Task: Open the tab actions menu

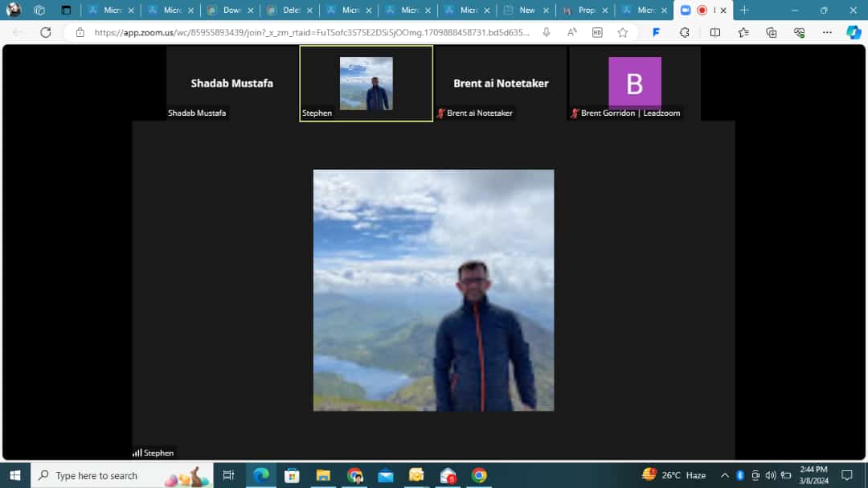Action: coord(66,10)
